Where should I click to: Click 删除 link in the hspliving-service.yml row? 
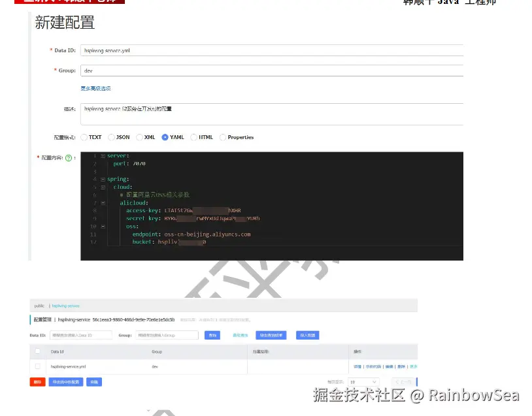pos(401,366)
